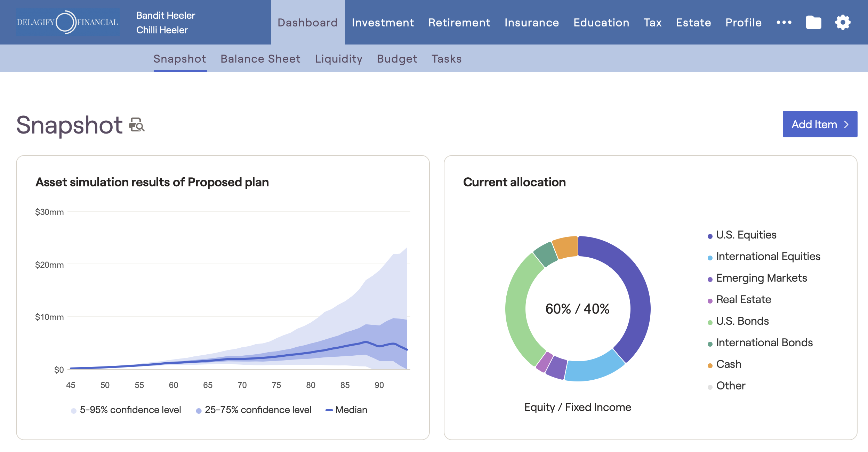Click the Current allocation heading
The height and width of the screenshot is (452, 868).
(x=514, y=182)
